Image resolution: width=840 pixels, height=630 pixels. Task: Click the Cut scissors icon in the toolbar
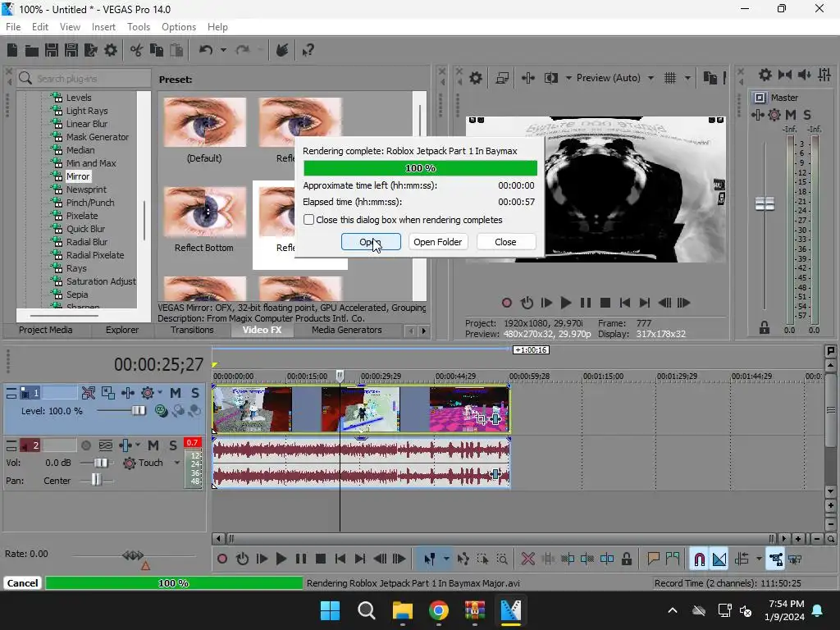[137, 50]
